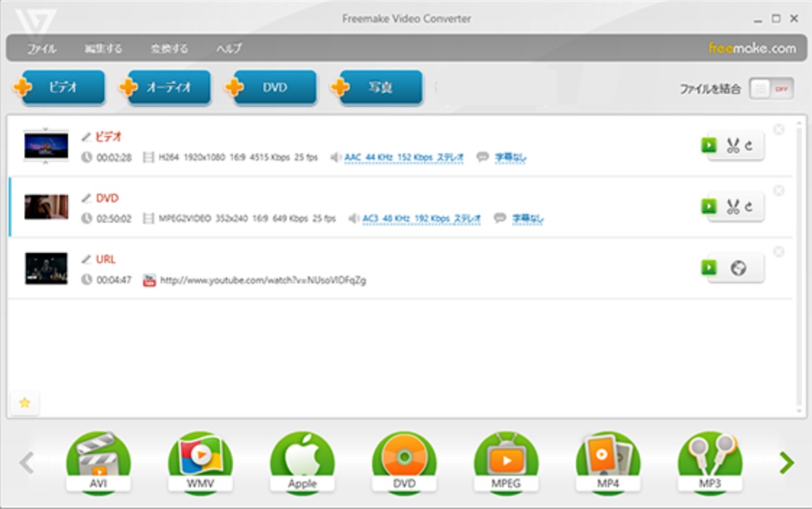The width and height of the screenshot is (812, 509).
Task: Play the ビデオ item preview
Action: (x=709, y=145)
